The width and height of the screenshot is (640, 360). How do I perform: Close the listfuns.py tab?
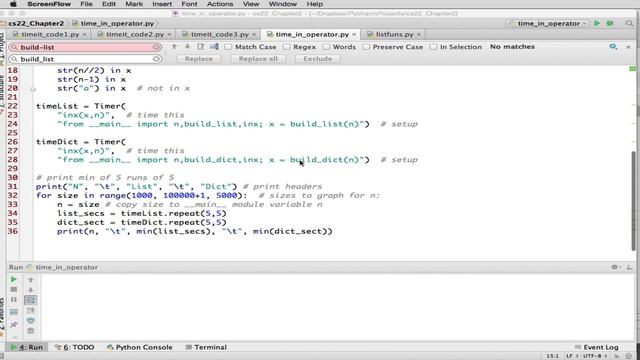tap(418, 35)
